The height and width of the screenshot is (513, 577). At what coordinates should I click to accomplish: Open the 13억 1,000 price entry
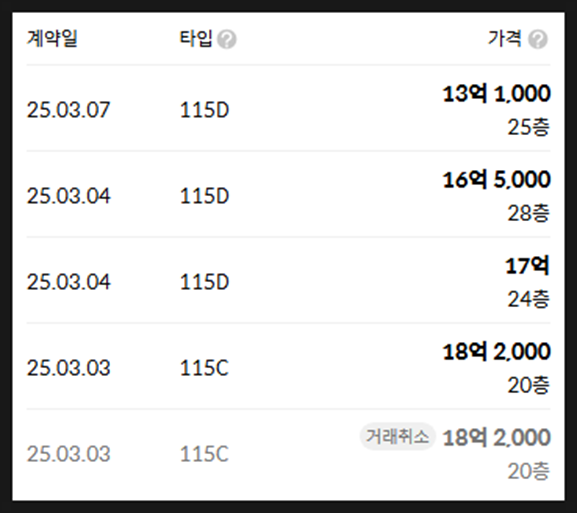(496, 93)
